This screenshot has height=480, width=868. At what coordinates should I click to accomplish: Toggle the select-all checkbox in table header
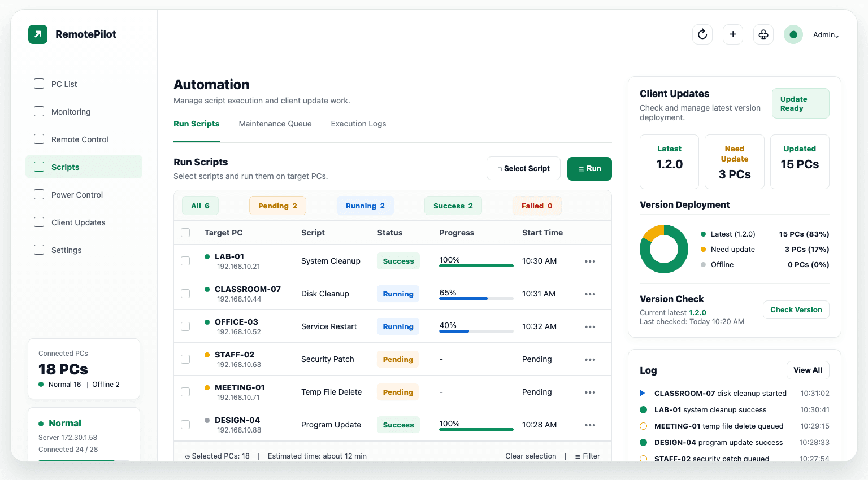click(185, 233)
